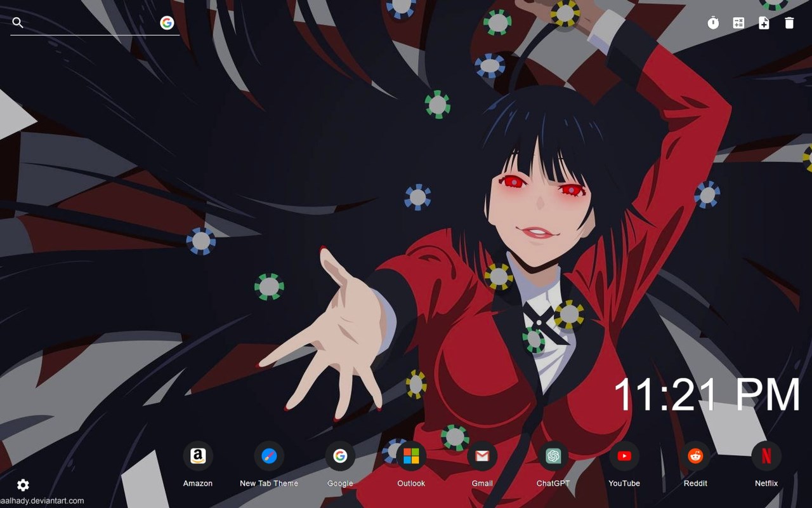
Task: Click the Reddit label text
Action: click(695, 483)
